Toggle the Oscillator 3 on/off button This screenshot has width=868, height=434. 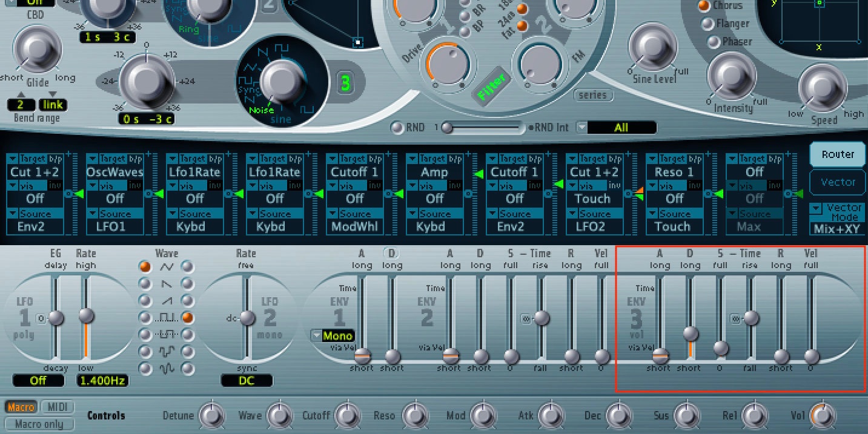click(345, 83)
